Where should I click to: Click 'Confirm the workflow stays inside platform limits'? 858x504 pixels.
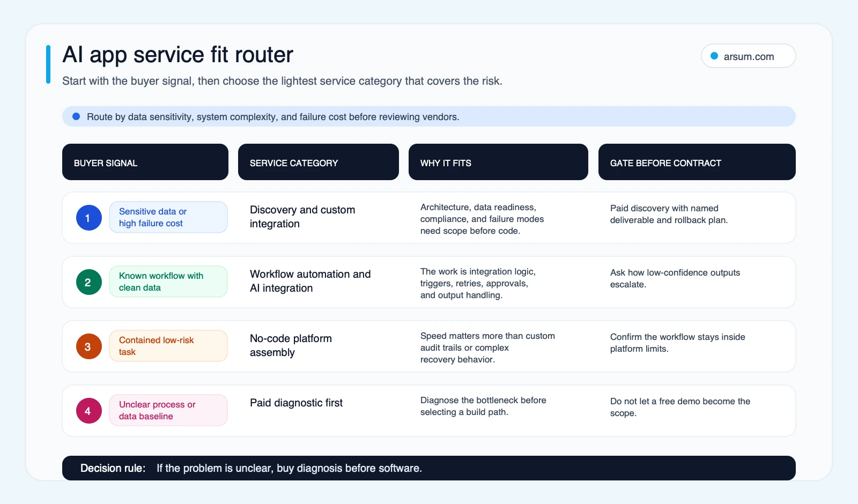pos(678,343)
